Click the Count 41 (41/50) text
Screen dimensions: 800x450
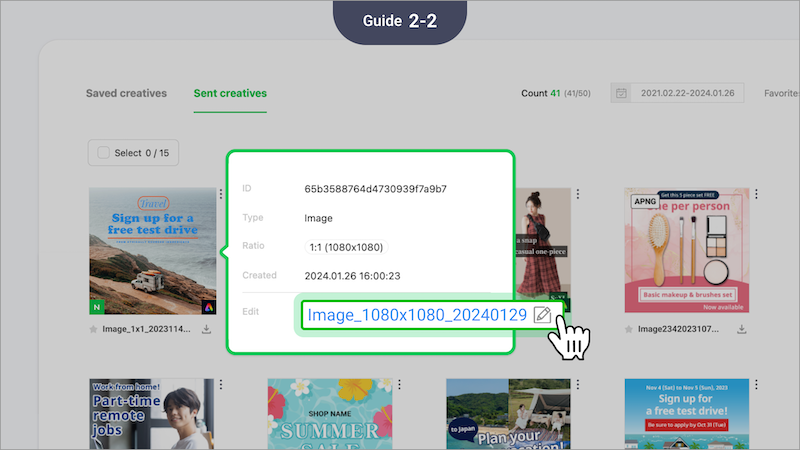(556, 93)
